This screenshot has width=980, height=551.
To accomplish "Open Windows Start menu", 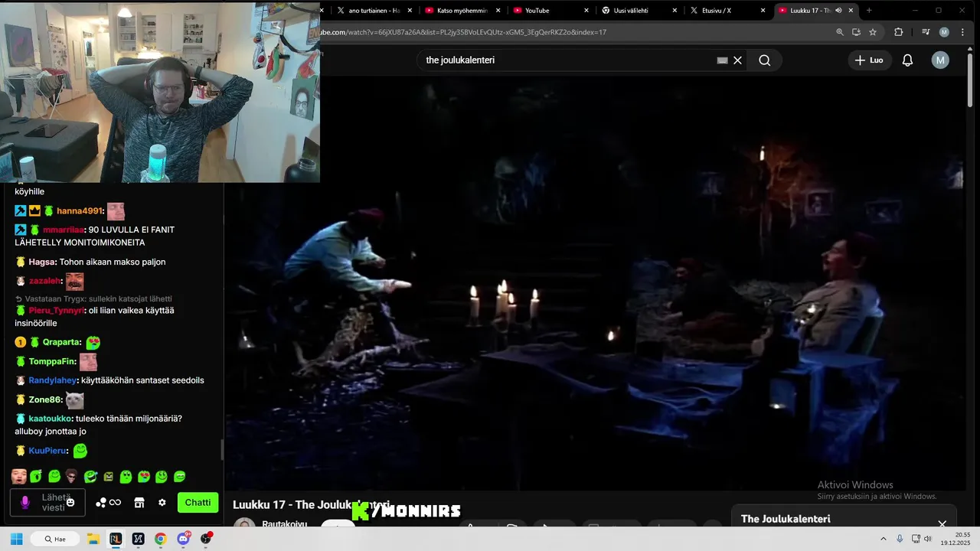I will (x=16, y=539).
